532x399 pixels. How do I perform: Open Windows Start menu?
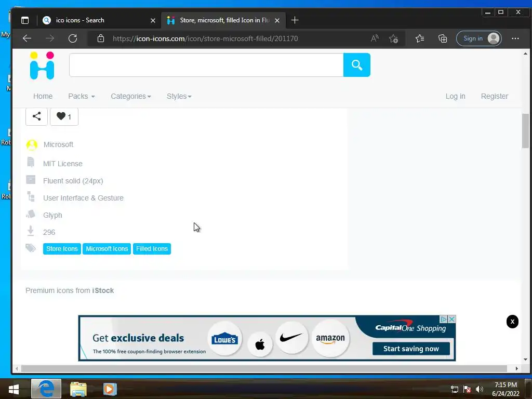(x=14, y=389)
